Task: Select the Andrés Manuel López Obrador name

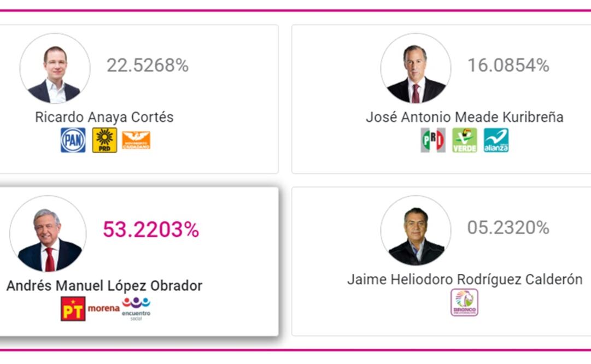Action: point(104,285)
